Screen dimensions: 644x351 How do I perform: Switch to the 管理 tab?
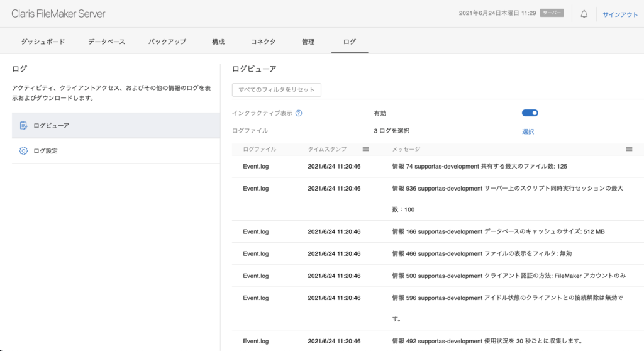(x=308, y=42)
